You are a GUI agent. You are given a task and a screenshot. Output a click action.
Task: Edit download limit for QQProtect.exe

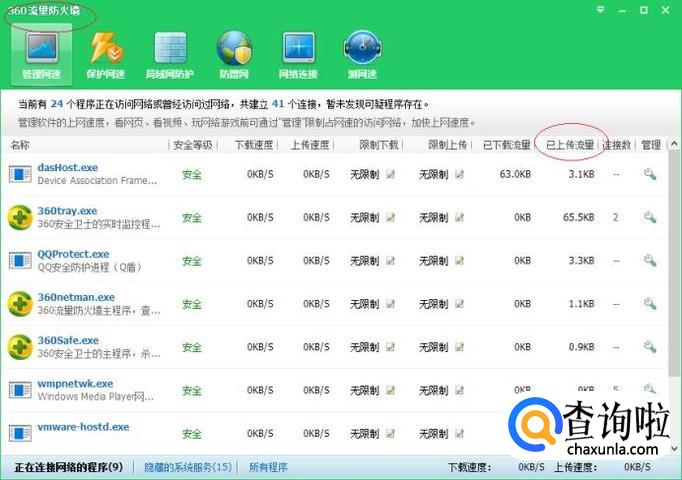click(391, 260)
